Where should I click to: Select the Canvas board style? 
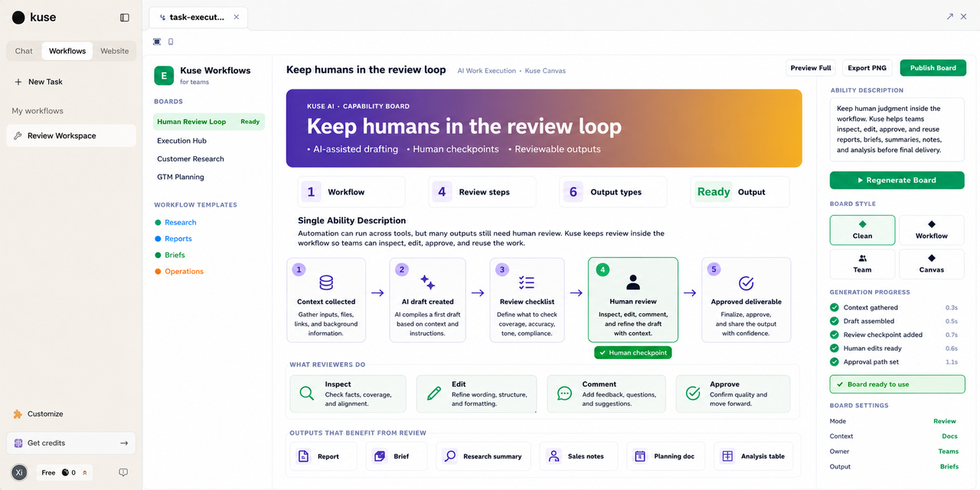(x=931, y=263)
